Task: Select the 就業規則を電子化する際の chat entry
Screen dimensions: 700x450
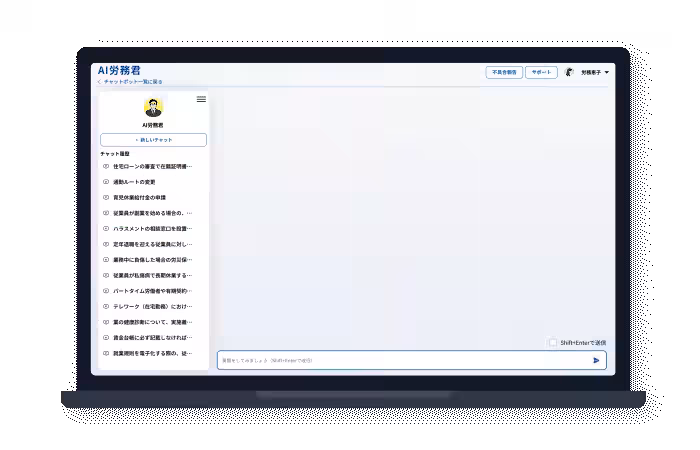Action: pos(152,353)
